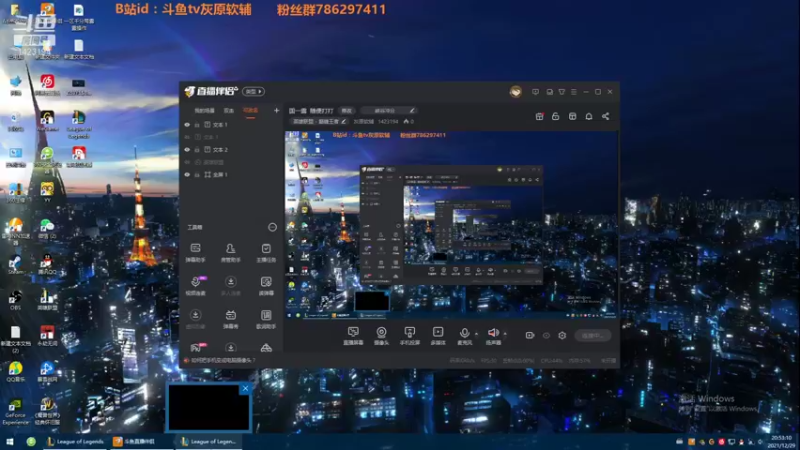800x450 pixels.
Task: Click the 扬声器 speaker icon
Action: tap(493, 334)
